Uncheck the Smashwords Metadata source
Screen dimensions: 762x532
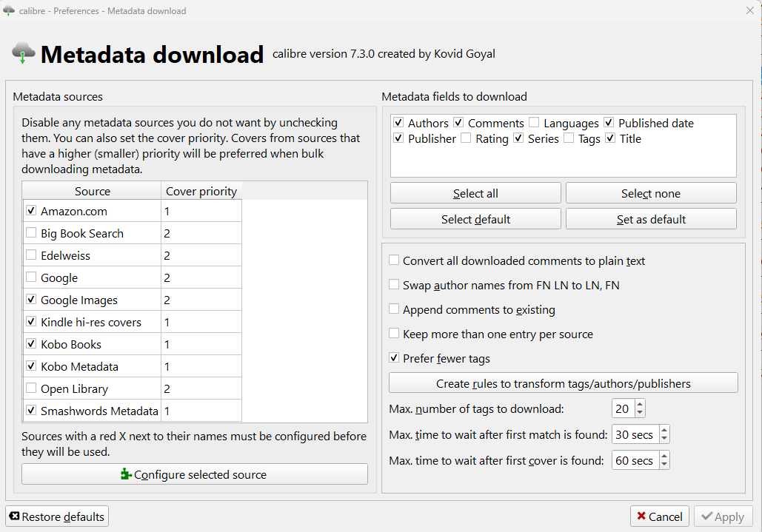(31, 411)
